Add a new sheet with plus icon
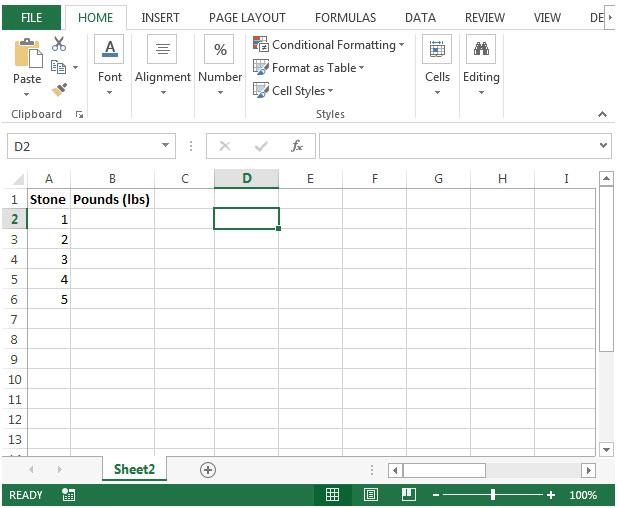The width and height of the screenshot is (617, 508). click(x=208, y=470)
